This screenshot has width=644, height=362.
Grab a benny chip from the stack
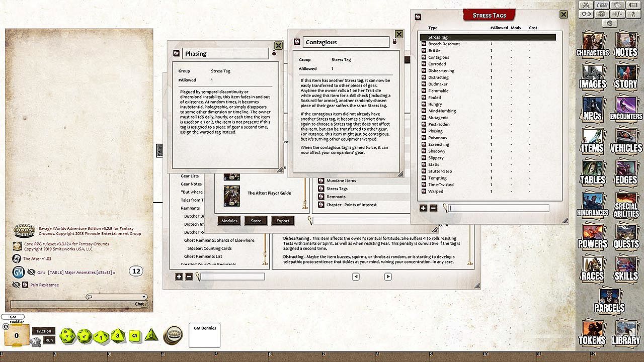[174, 335]
